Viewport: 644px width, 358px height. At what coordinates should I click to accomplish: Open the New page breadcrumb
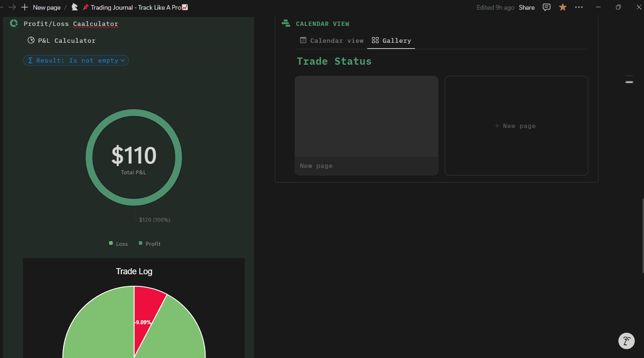(x=47, y=7)
